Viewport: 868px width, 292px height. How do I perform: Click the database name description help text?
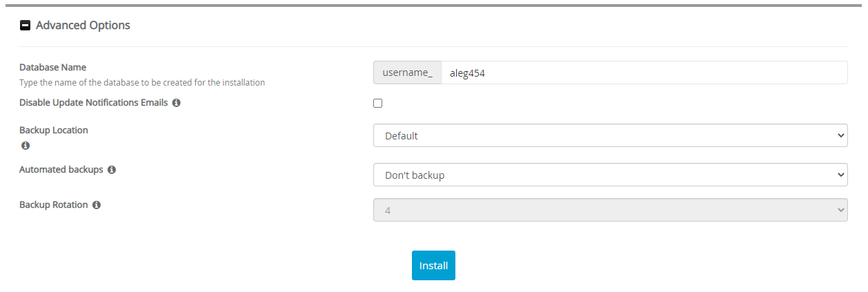[x=141, y=82]
